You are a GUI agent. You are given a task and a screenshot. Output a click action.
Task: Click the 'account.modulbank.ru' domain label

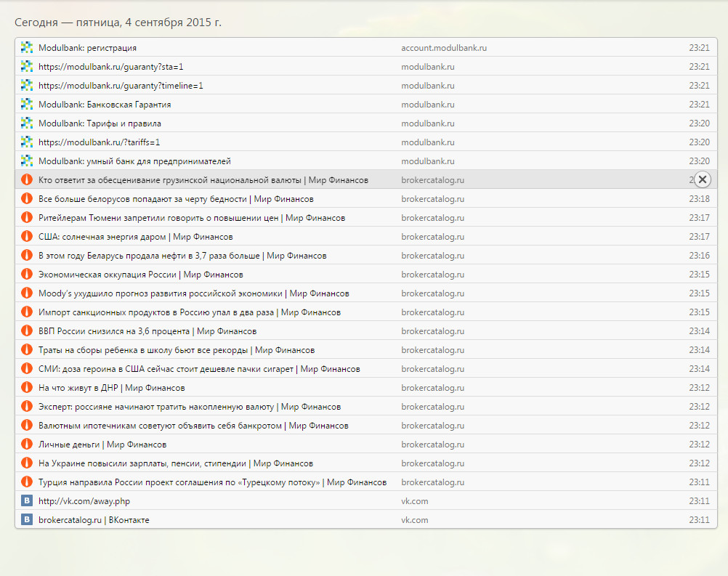444,48
